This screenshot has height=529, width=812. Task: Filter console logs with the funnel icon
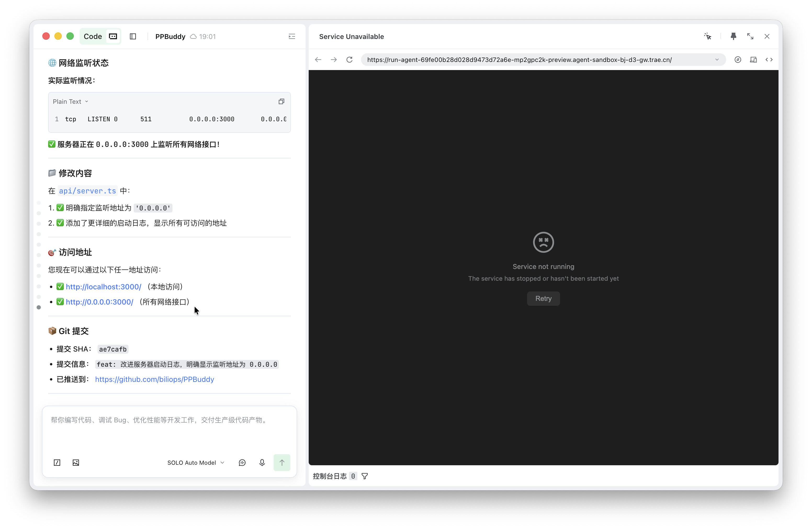coord(365,476)
